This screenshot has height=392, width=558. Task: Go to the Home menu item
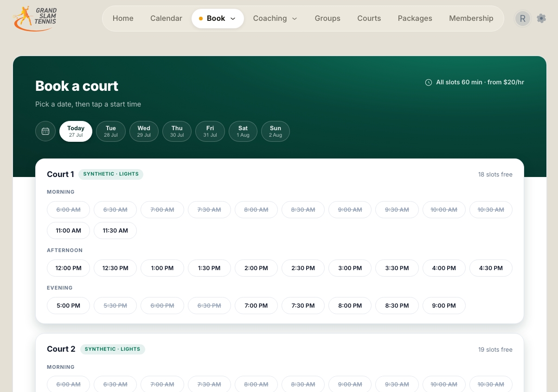pos(123,19)
